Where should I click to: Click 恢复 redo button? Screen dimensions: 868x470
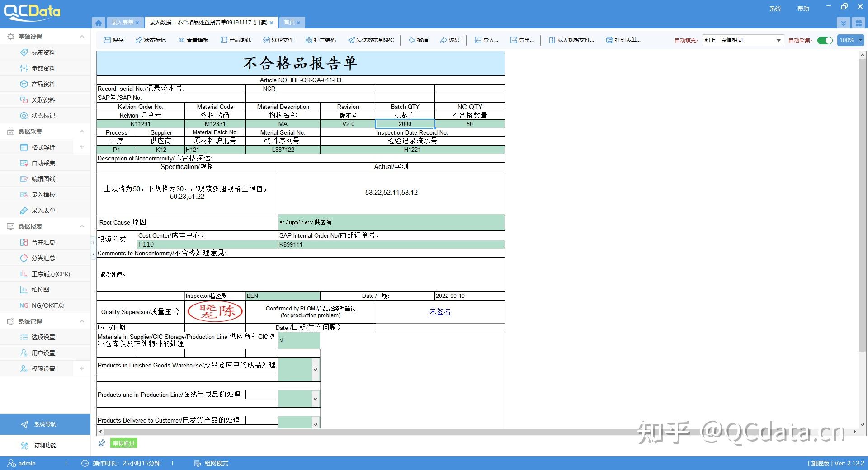click(x=450, y=40)
